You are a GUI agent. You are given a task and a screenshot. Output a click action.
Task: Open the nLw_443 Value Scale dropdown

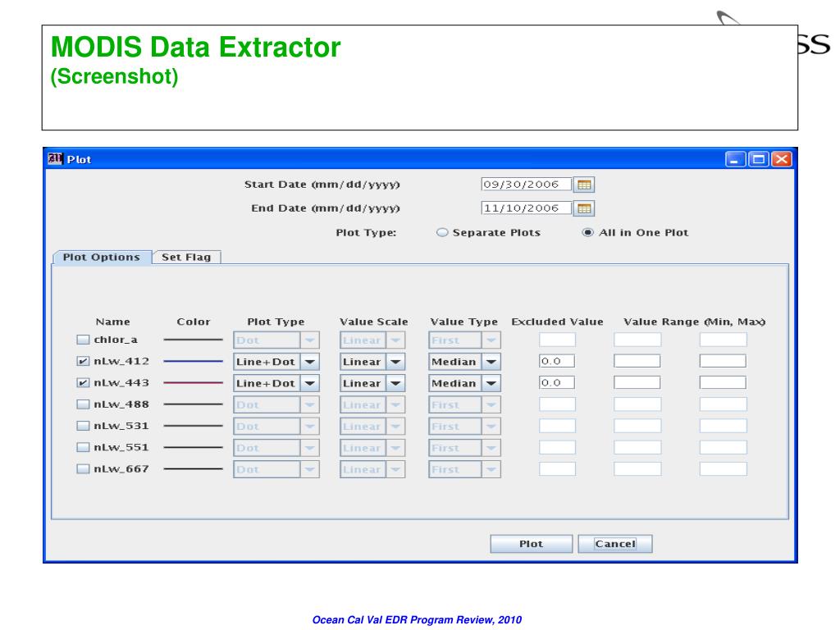click(372, 383)
